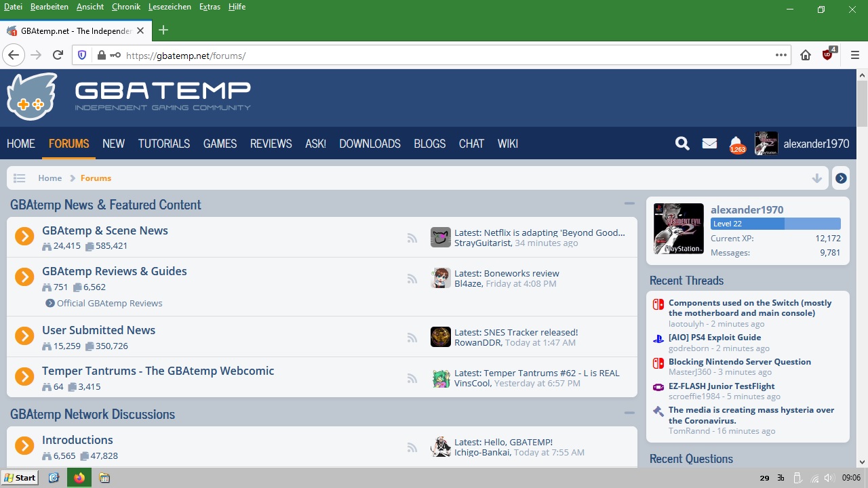This screenshot has width=868, height=488.
Task: Open the RSS feed for GBAtemp & Scene News
Action: point(412,238)
